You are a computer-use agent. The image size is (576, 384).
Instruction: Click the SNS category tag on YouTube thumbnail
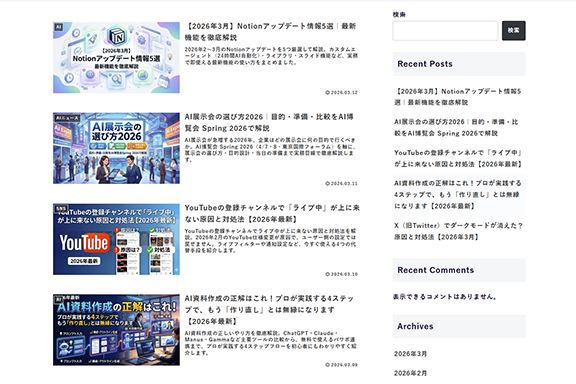[61, 209]
